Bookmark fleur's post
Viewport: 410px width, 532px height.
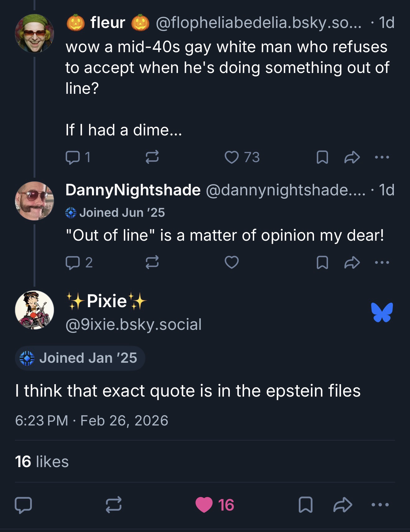(x=322, y=157)
